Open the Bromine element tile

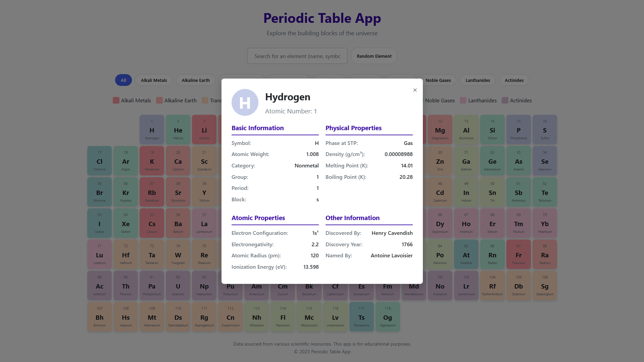coord(100,192)
